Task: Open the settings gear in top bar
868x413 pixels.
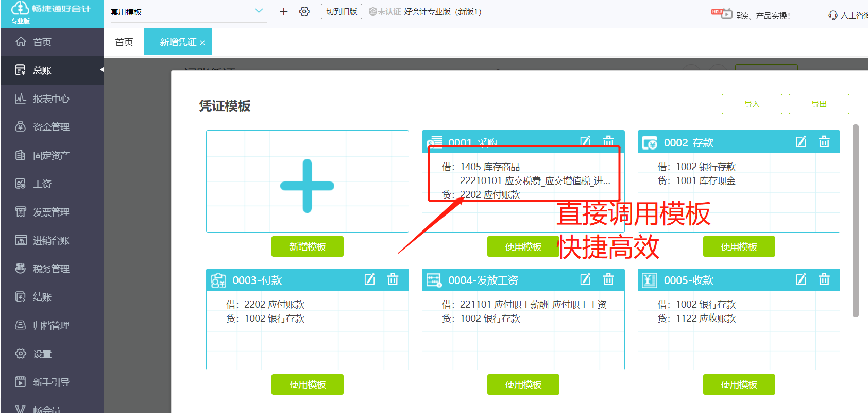Action: [304, 11]
